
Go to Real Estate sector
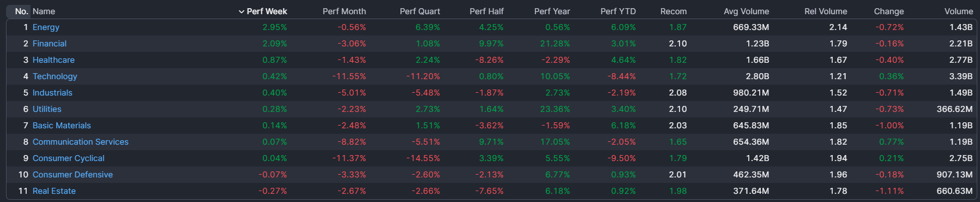pyautogui.click(x=54, y=191)
